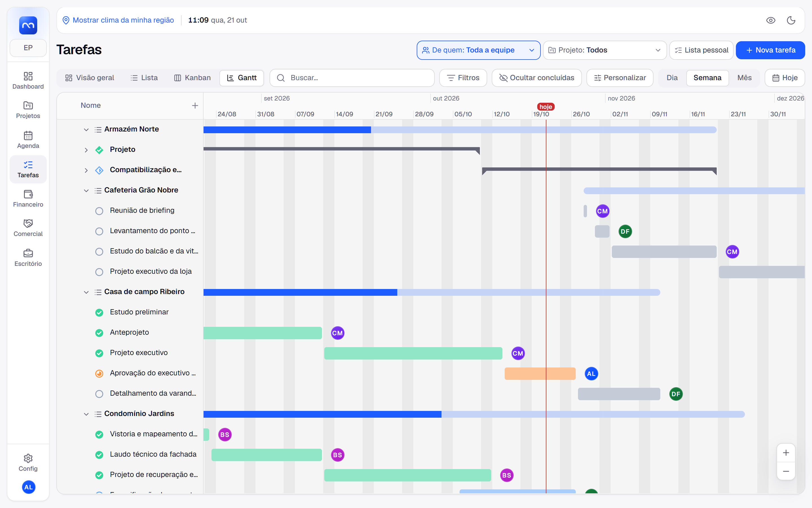Go to Financeiro in sidebar
The width and height of the screenshot is (812, 508).
tap(28, 199)
